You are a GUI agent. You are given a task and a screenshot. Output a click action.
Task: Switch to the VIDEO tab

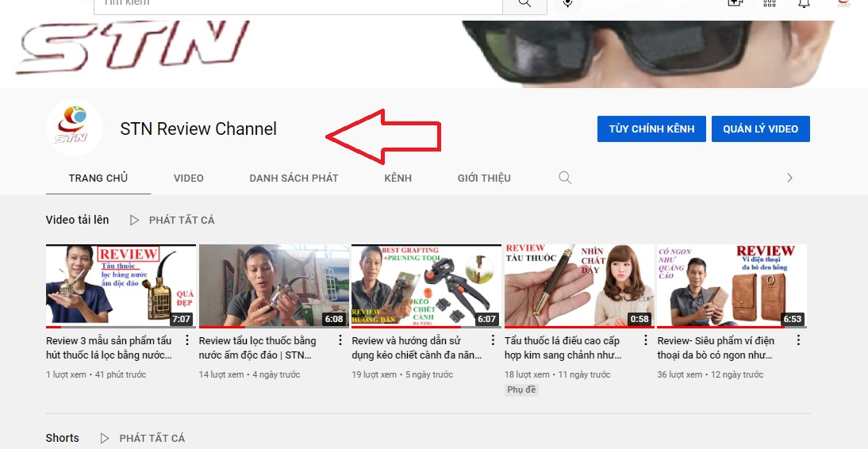pos(189,178)
